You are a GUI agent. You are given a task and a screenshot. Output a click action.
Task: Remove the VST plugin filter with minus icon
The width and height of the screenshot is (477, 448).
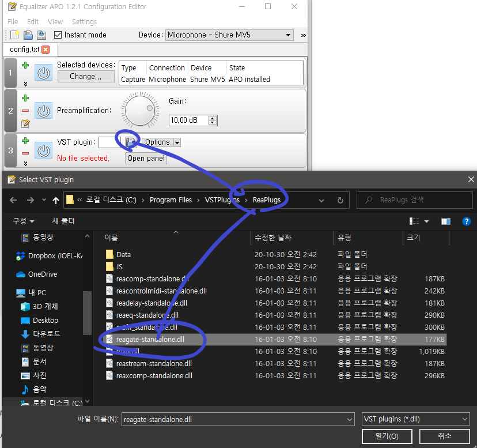click(x=25, y=153)
